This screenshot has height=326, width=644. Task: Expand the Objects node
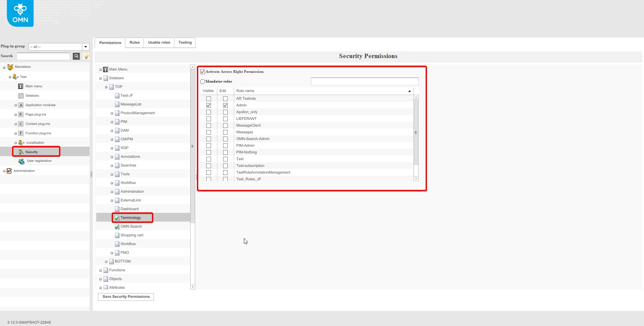pyautogui.click(x=101, y=279)
